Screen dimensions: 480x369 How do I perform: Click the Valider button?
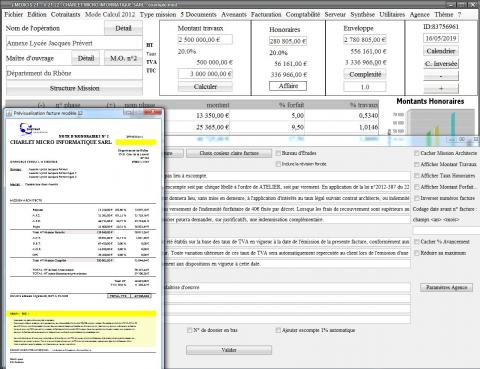[229, 350]
